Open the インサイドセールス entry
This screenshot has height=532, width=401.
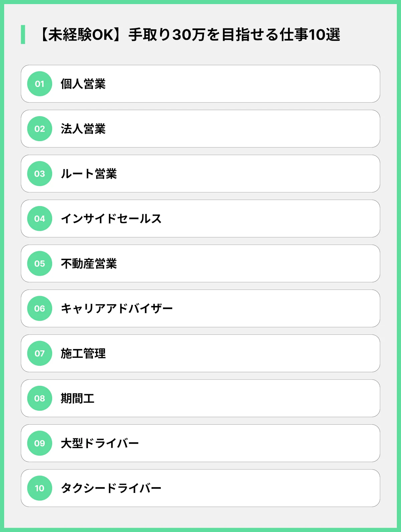point(111,219)
